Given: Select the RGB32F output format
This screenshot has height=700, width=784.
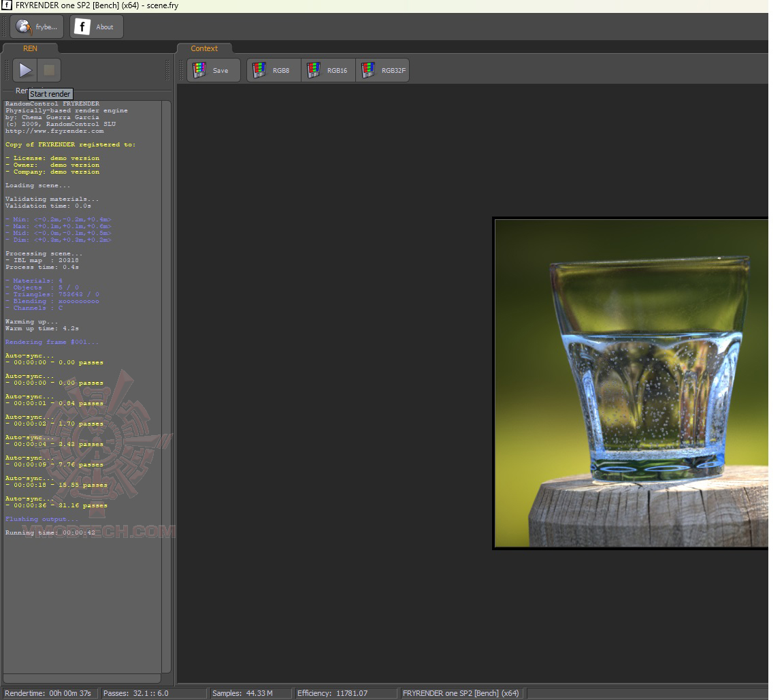Looking at the screenshot, I should point(382,70).
